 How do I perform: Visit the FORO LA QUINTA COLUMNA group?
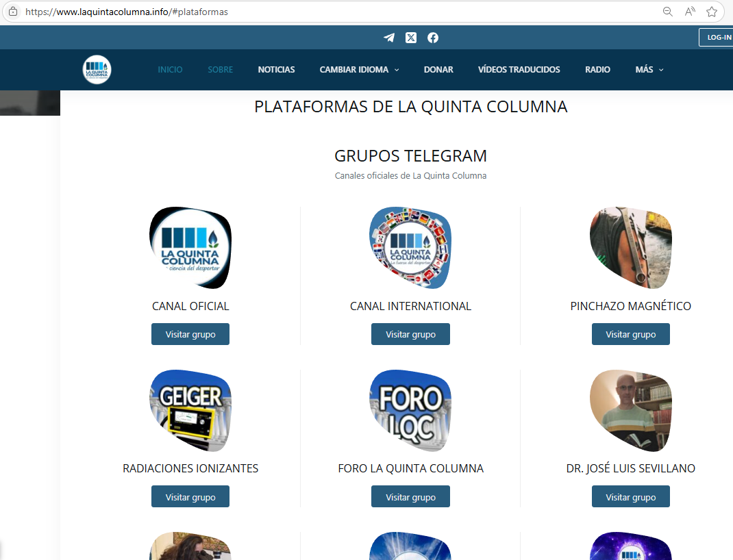[410, 496]
